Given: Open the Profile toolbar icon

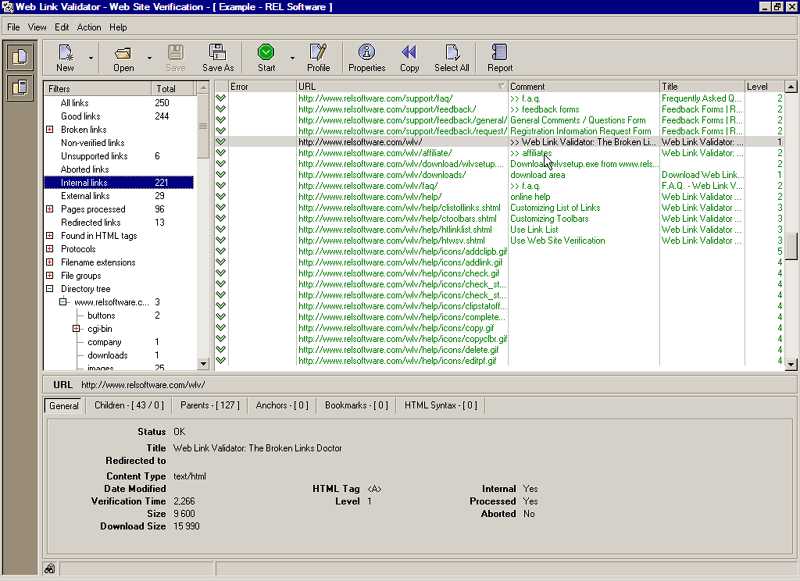Looking at the screenshot, I should pyautogui.click(x=318, y=58).
